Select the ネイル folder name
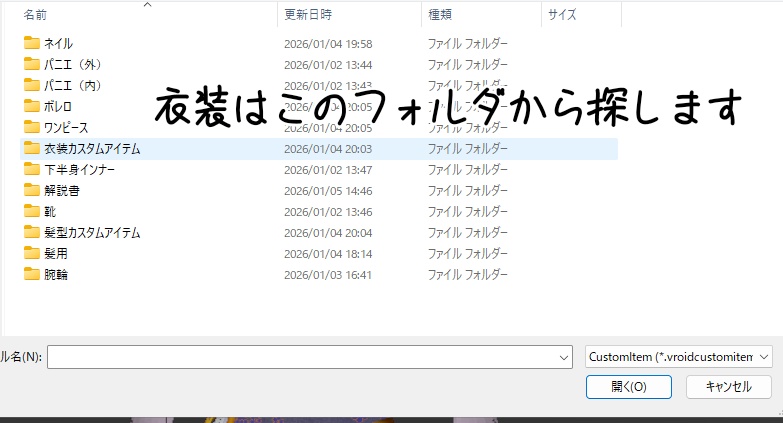Screen dimensions: 783x423 [58, 43]
